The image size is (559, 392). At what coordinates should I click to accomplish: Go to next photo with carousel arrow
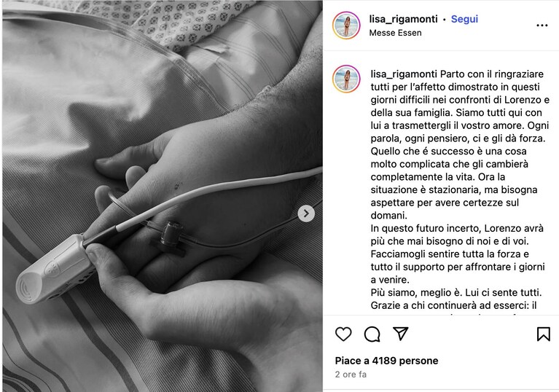tap(306, 213)
